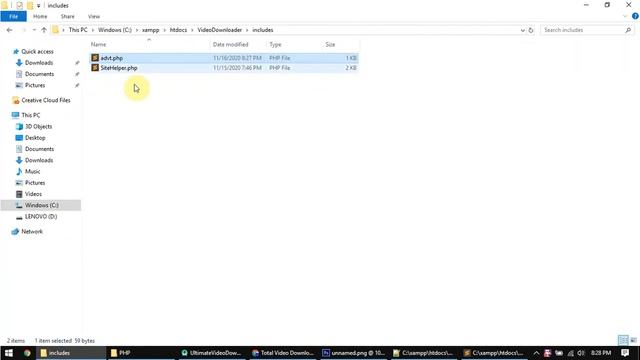
Task: Open the View ribbon tab
Action: click(94, 16)
